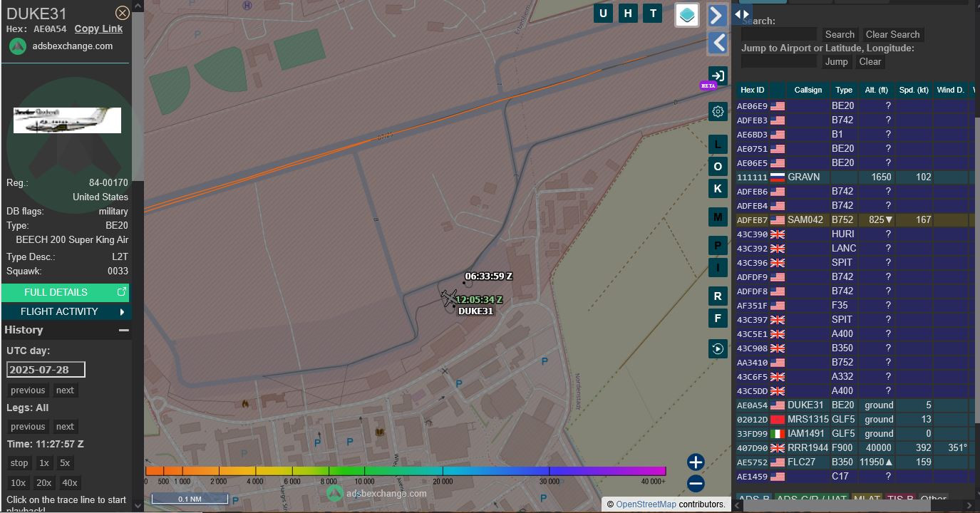Zoom out with the minus button

696,484
